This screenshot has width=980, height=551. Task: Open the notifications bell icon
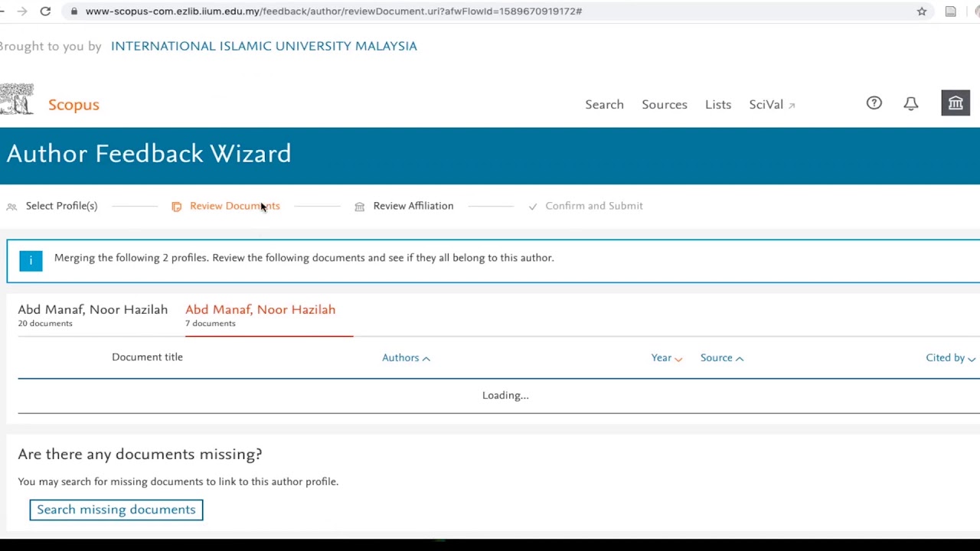coord(911,103)
